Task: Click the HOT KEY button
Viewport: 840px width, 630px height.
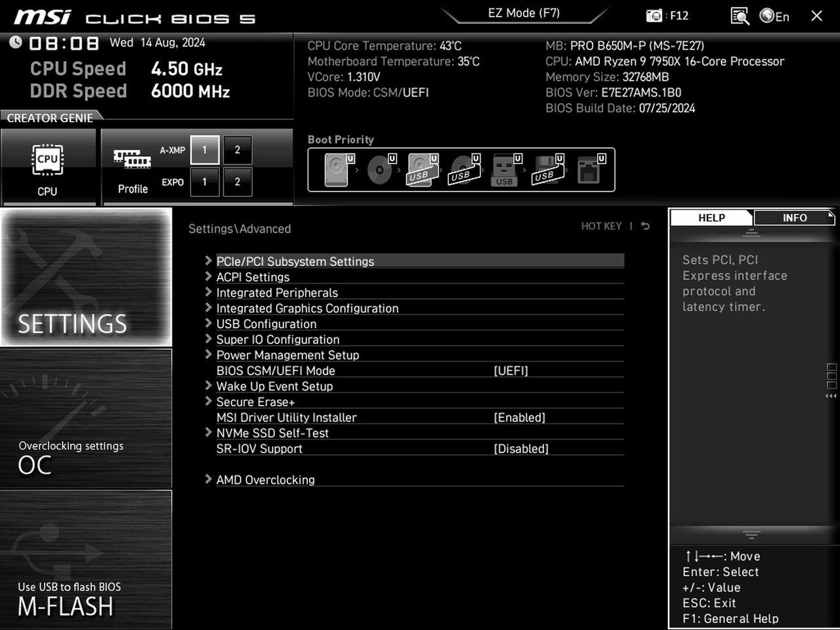Action: pyautogui.click(x=601, y=226)
